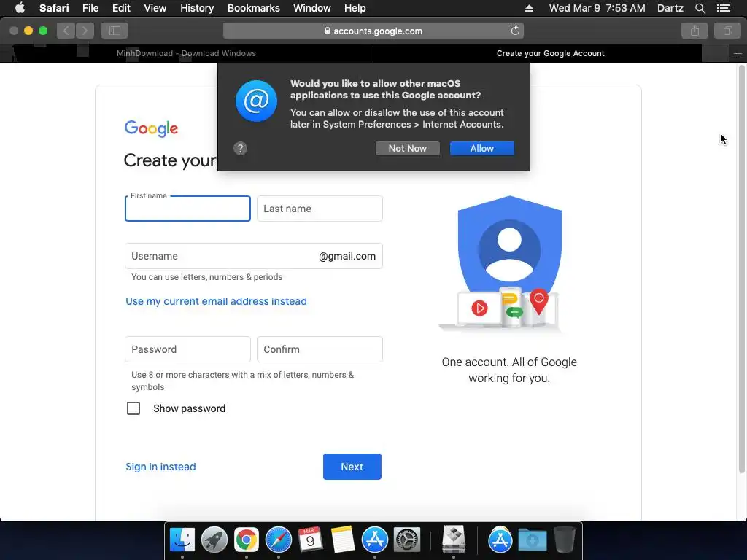The height and width of the screenshot is (560, 747).
Task: Click the Safari forward arrow button
Action: pyautogui.click(x=85, y=31)
